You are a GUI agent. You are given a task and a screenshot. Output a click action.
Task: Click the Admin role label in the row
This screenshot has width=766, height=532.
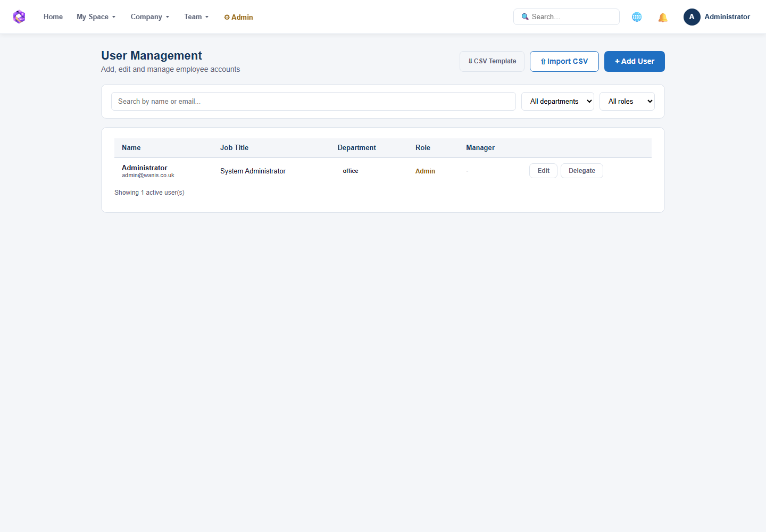coord(425,171)
